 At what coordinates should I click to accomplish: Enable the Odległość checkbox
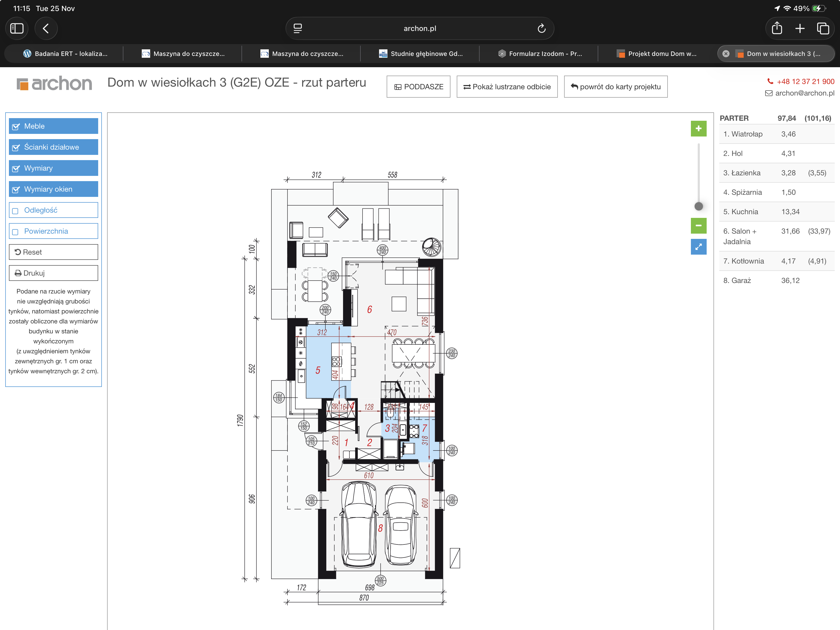[15, 211]
